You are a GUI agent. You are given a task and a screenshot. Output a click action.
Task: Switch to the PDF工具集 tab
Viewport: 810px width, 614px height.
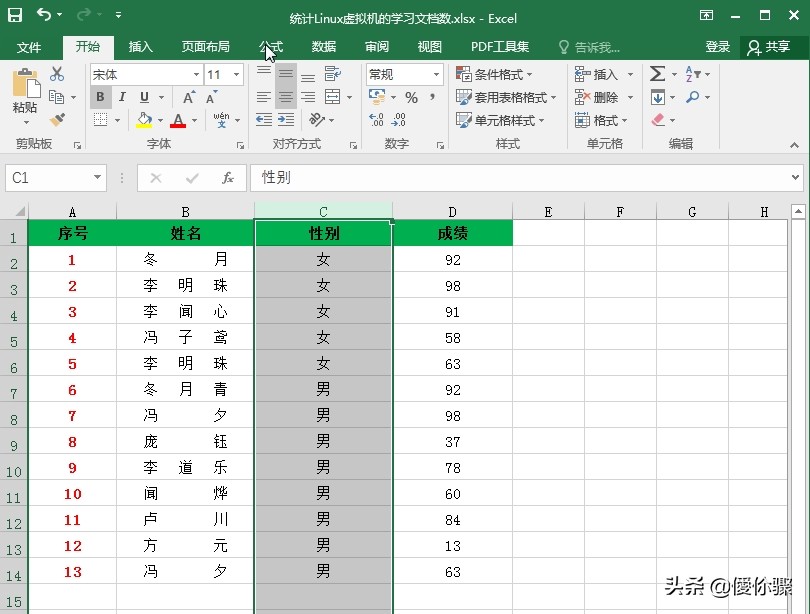tap(500, 47)
